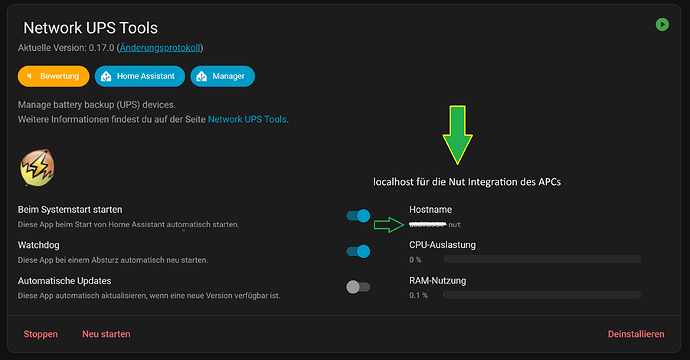Click the Stoppen button

tap(40, 334)
